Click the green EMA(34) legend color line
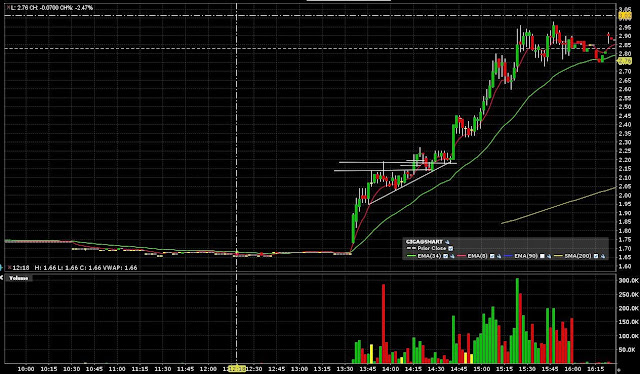Viewport: 640px width, 374px height. (411, 256)
